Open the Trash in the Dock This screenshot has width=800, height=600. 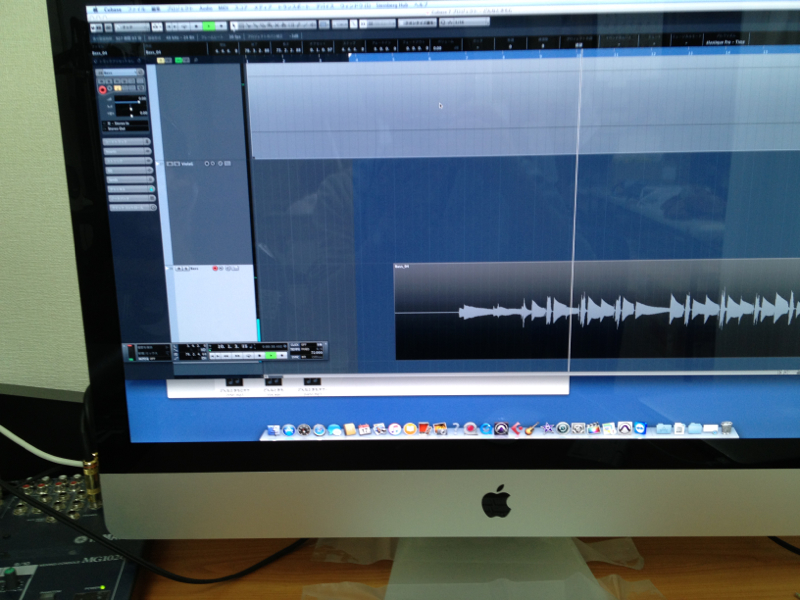(x=727, y=429)
